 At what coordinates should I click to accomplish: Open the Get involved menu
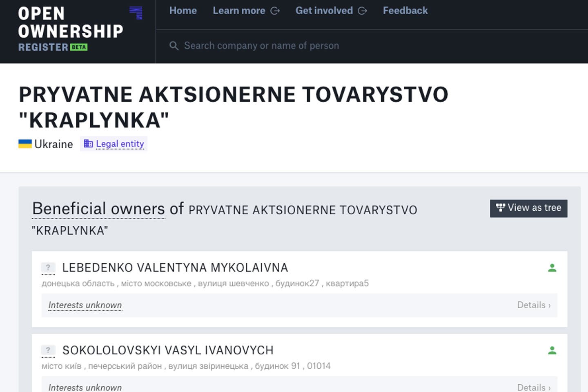coord(331,11)
